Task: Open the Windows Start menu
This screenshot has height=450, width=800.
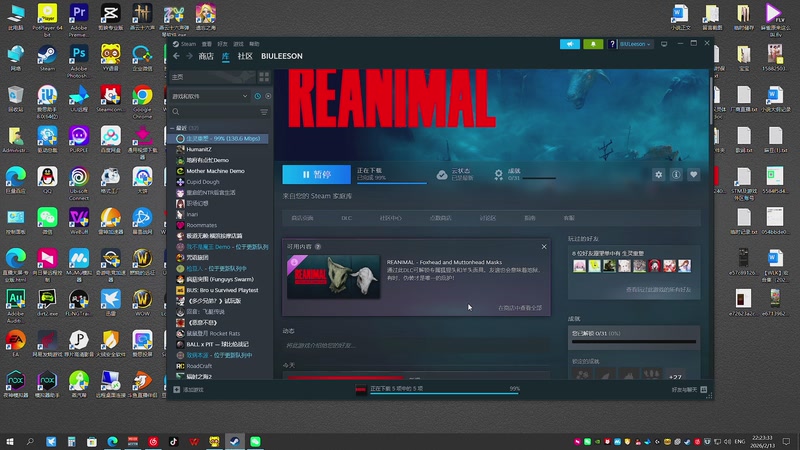Action: point(10,441)
